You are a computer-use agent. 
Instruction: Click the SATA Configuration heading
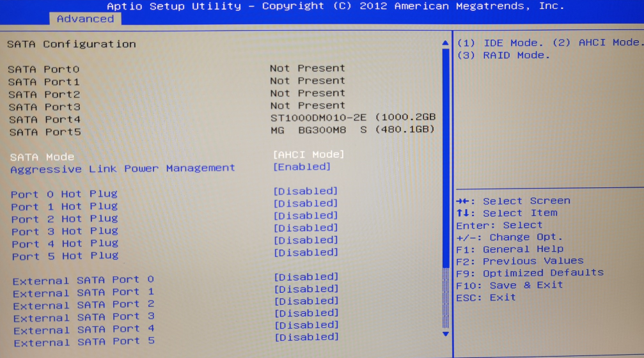(x=72, y=44)
